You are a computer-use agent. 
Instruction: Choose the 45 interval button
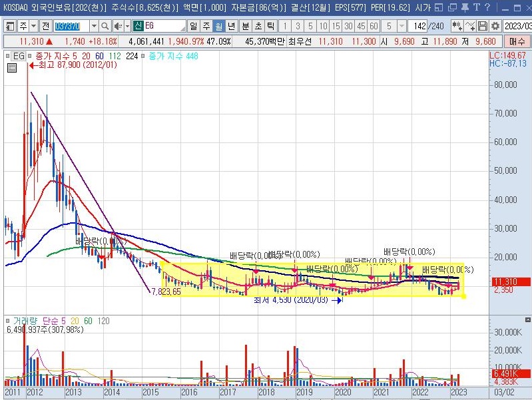click(361, 26)
